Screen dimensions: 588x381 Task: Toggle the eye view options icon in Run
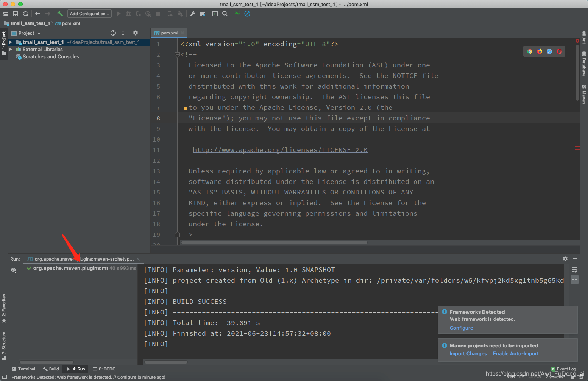pyautogui.click(x=13, y=270)
